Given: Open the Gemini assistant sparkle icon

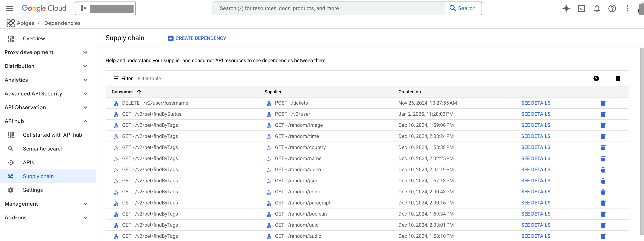Looking at the screenshot, I should pyautogui.click(x=566, y=8).
